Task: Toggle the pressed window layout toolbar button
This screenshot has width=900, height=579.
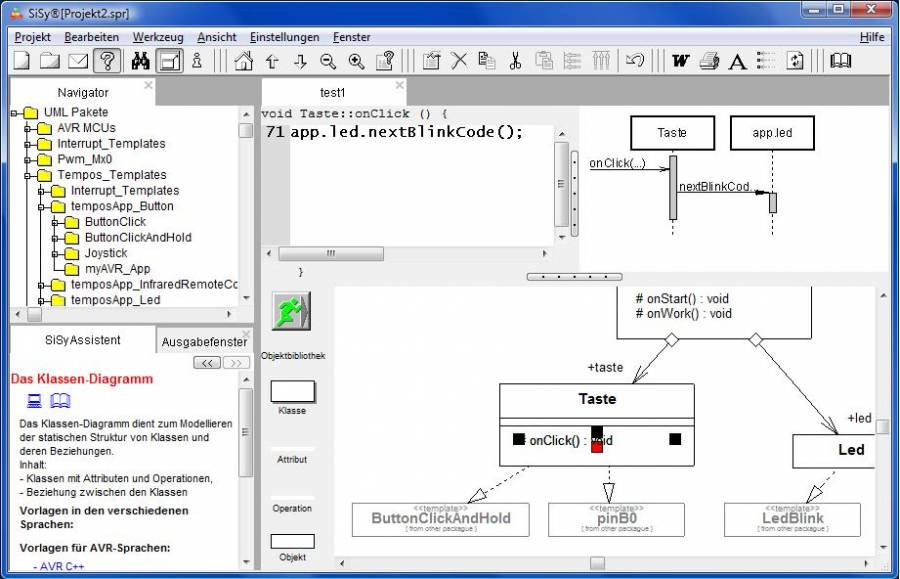Action: (x=170, y=61)
